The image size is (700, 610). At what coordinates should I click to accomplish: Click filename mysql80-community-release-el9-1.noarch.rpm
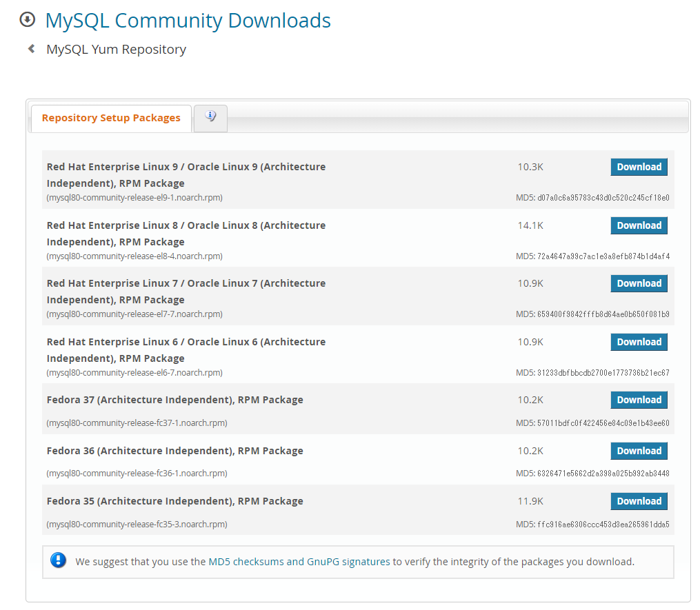(x=134, y=198)
